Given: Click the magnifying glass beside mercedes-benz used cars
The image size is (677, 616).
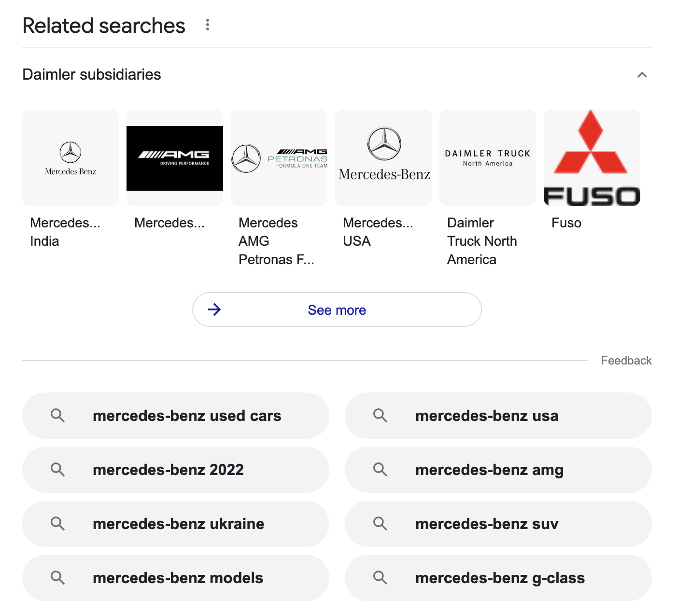Looking at the screenshot, I should click(58, 416).
